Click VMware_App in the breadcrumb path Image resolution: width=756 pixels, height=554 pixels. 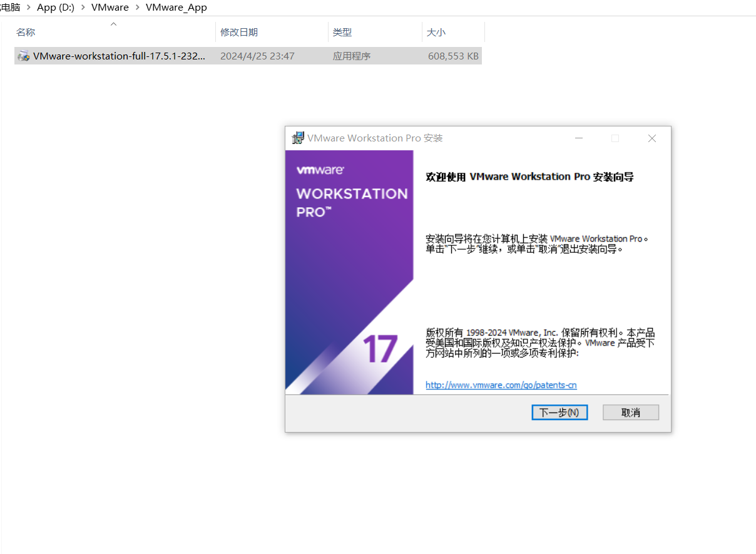coord(176,8)
